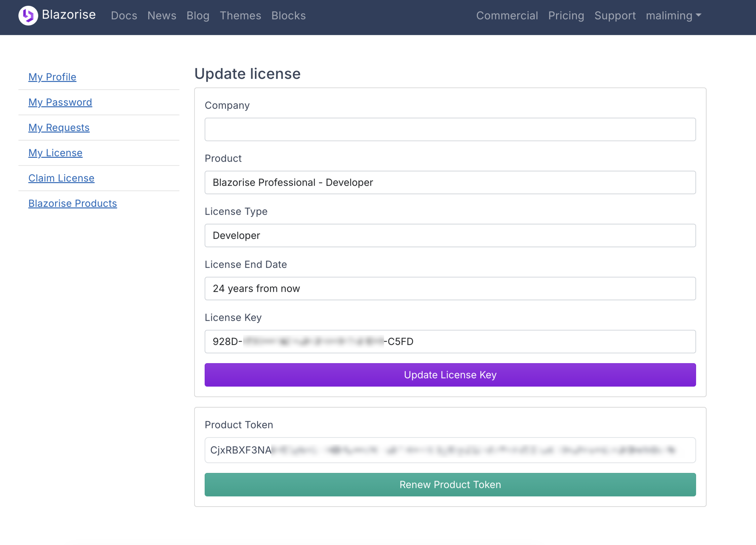756x545 pixels.
Task: Click the License End Date label
Action: (x=246, y=264)
